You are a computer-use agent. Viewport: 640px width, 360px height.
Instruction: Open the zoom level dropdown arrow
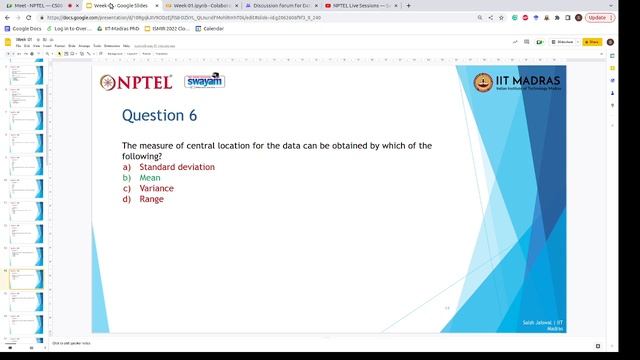click(x=52, y=53)
